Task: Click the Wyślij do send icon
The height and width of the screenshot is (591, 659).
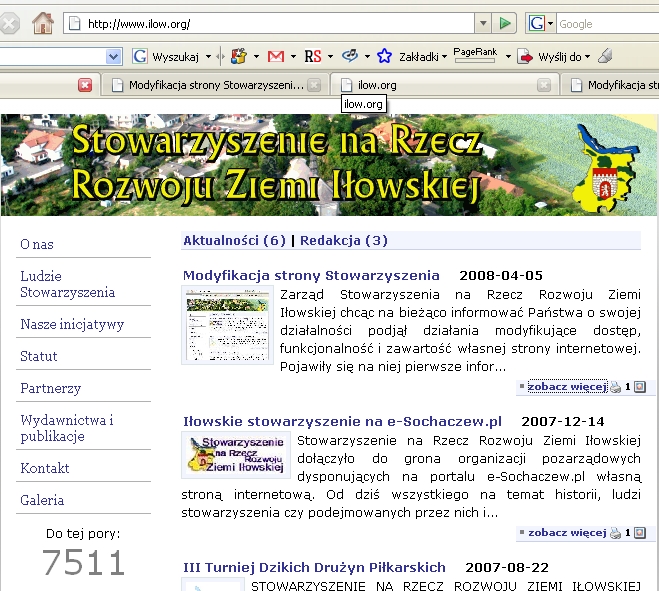Action: (525, 56)
